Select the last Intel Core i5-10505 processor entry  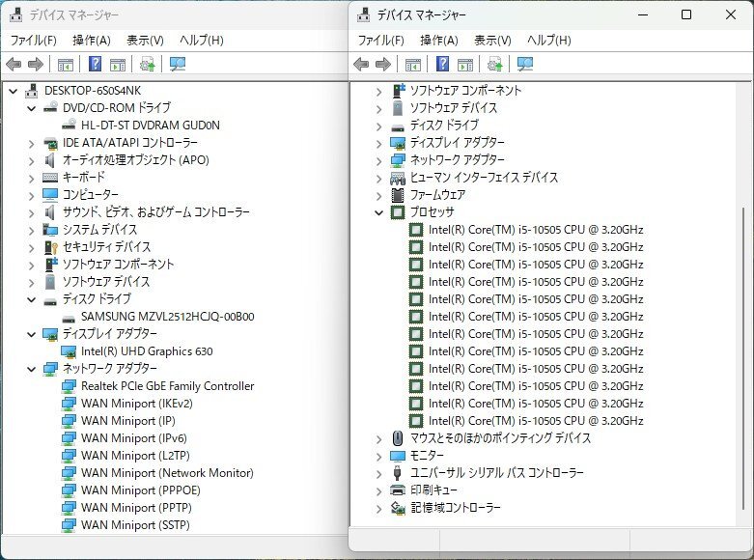(536, 420)
